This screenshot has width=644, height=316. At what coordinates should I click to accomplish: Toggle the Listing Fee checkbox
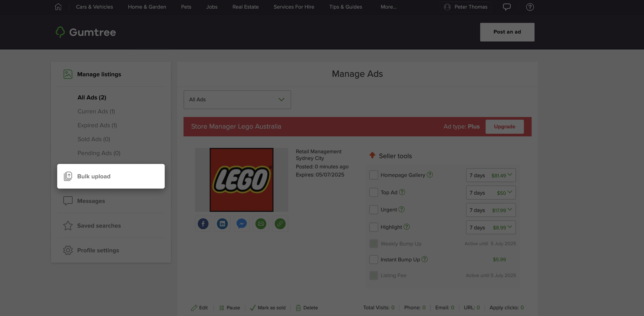[x=374, y=275]
